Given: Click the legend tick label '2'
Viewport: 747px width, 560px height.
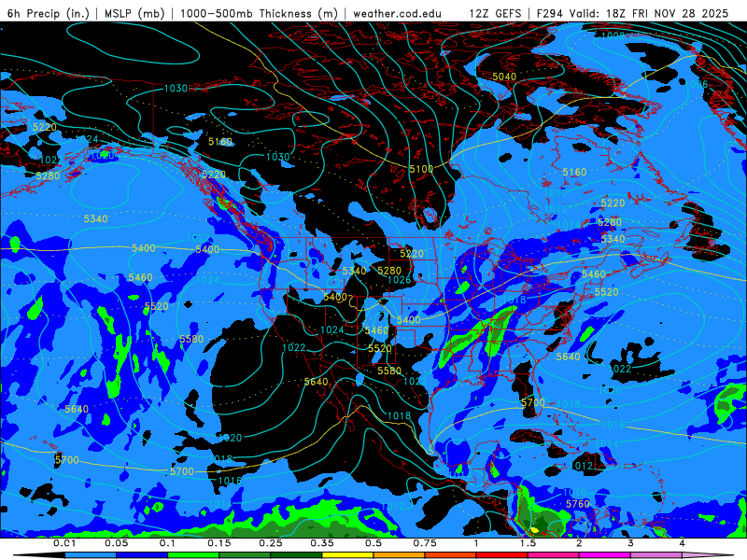Looking at the screenshot, I should coord(579,543).
